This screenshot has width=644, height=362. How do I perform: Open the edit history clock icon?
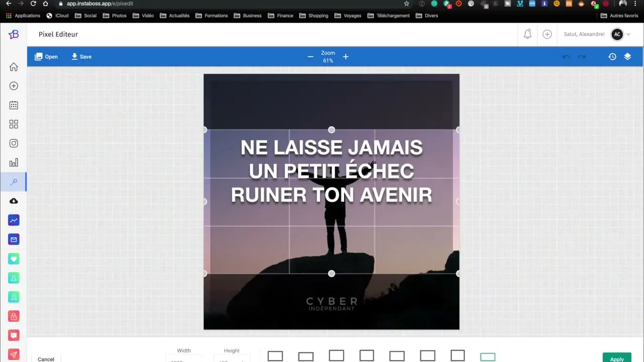tap(612, 56)
